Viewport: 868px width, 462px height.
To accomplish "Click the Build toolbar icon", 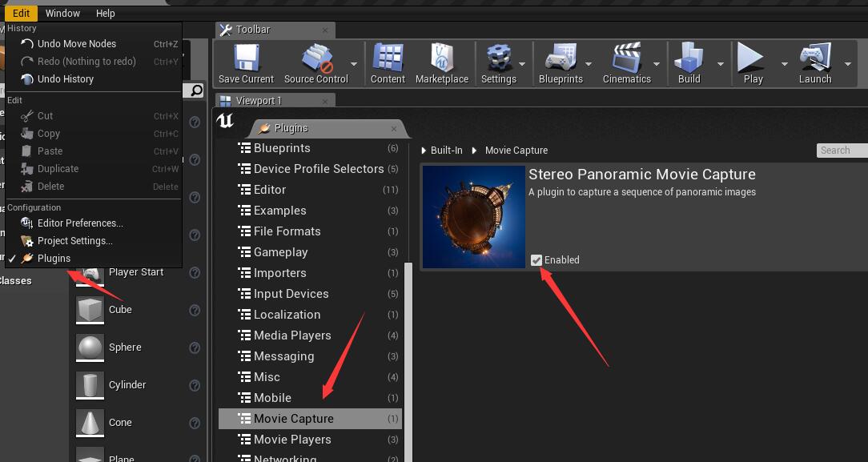I will pos(689,58).
